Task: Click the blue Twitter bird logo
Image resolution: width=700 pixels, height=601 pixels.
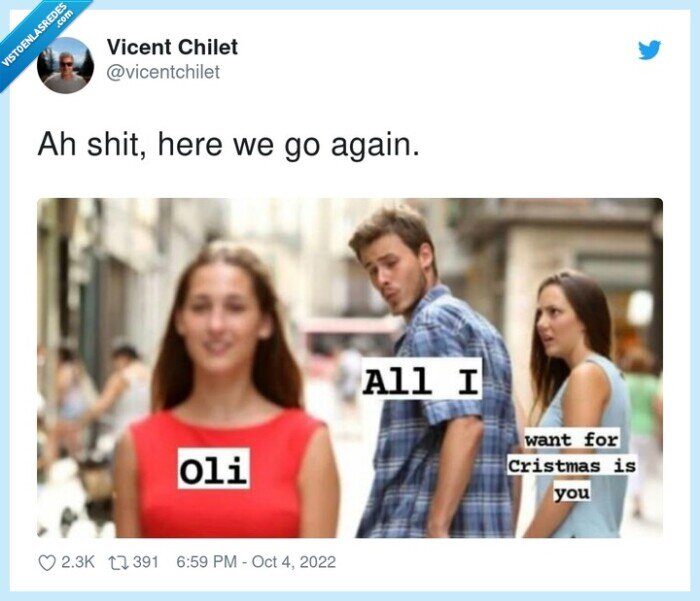Action: click(x=649, y=50)
